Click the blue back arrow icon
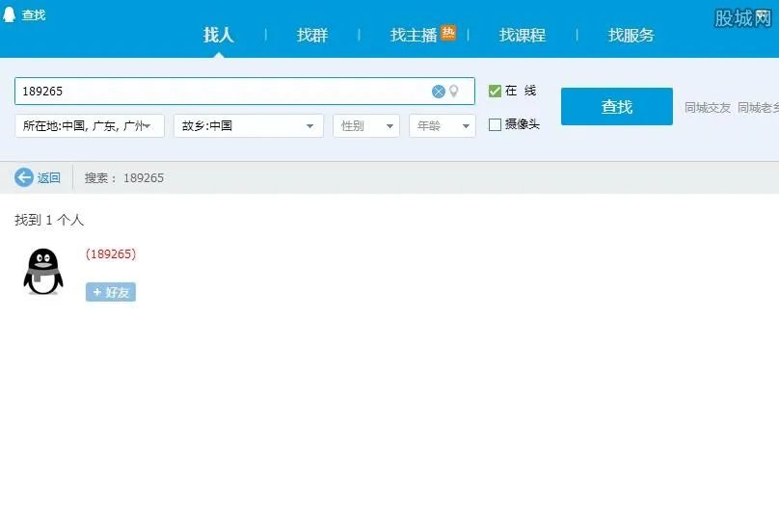 tap(24, 177)
